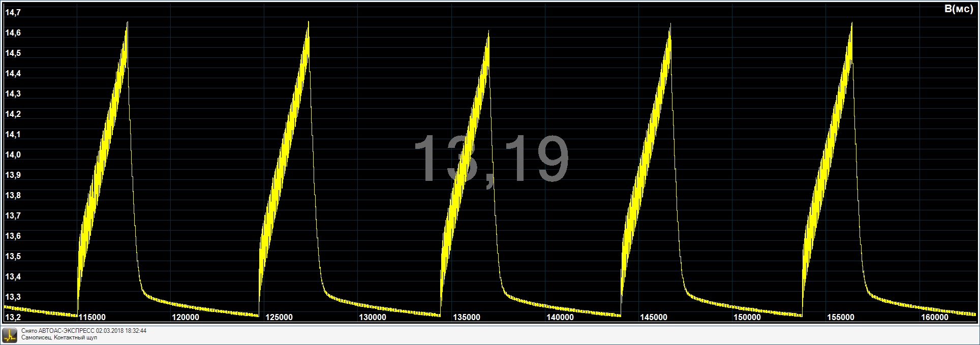The image size is (980, 345).
Task: Select the 125000 time axis marker
Action: (279, 318)
